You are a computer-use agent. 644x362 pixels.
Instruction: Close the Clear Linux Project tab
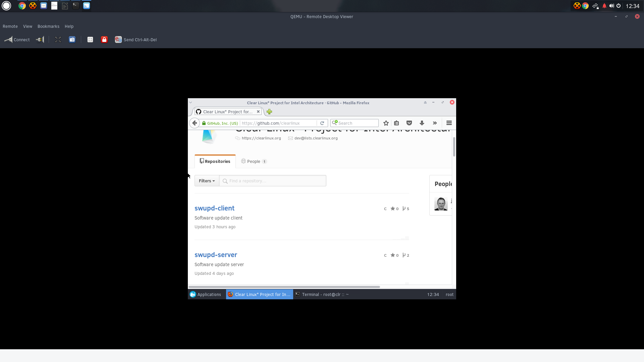(258, 112)
